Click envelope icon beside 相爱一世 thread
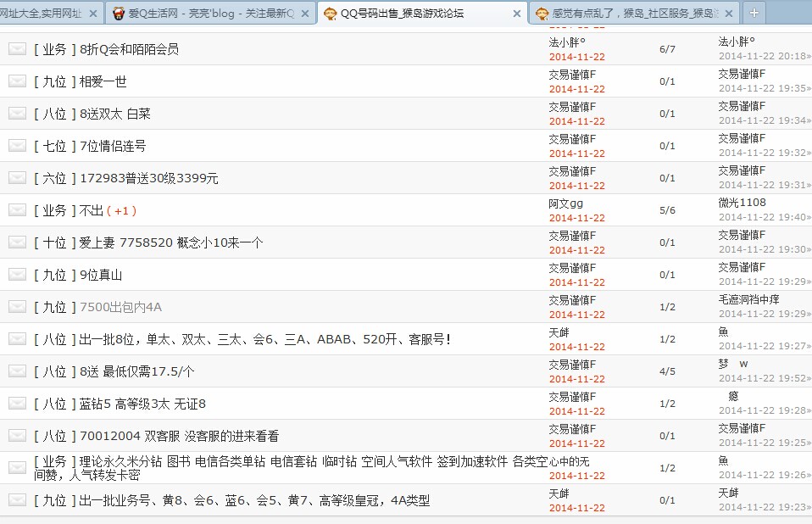 (x=17, y=81)
